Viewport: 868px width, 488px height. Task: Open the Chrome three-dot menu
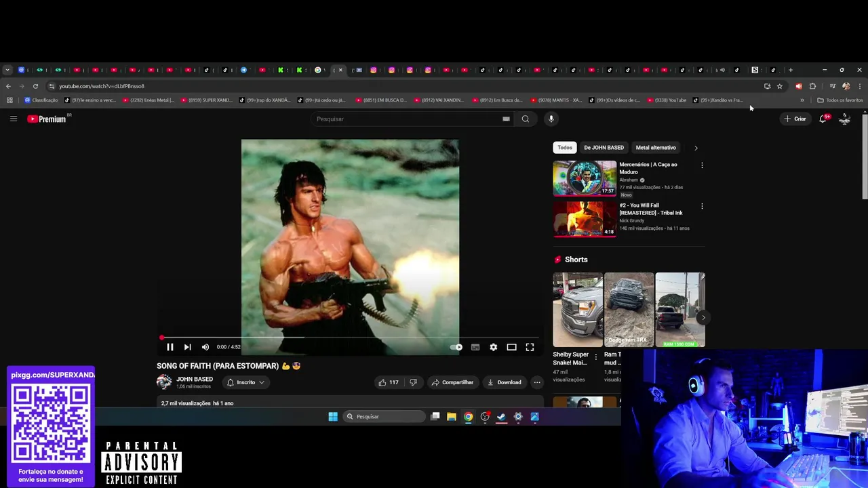[860, 86]
